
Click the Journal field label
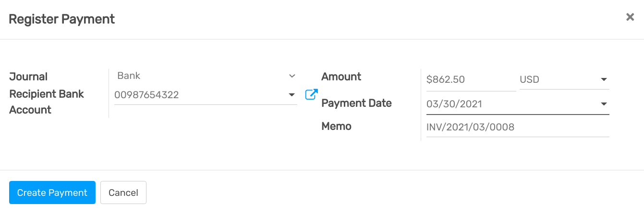28,77
